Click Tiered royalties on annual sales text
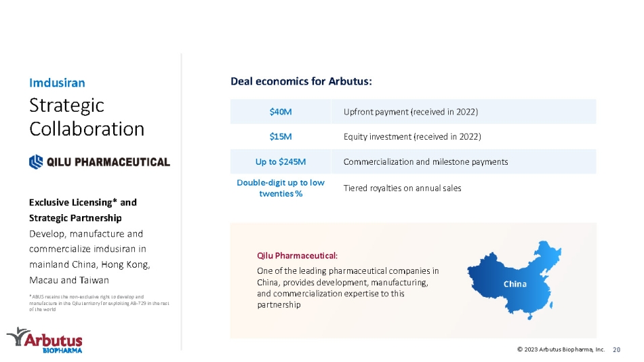 point(403,188)
